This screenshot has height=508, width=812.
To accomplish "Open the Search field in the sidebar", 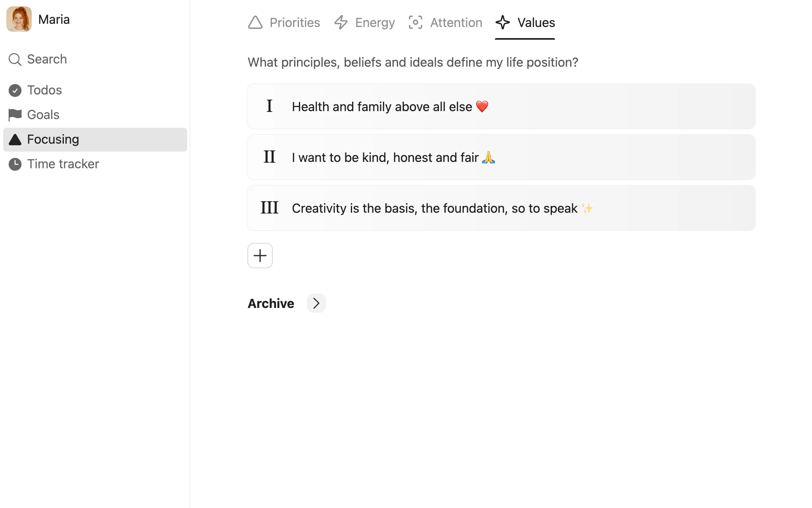I will (x=95, y=60).
